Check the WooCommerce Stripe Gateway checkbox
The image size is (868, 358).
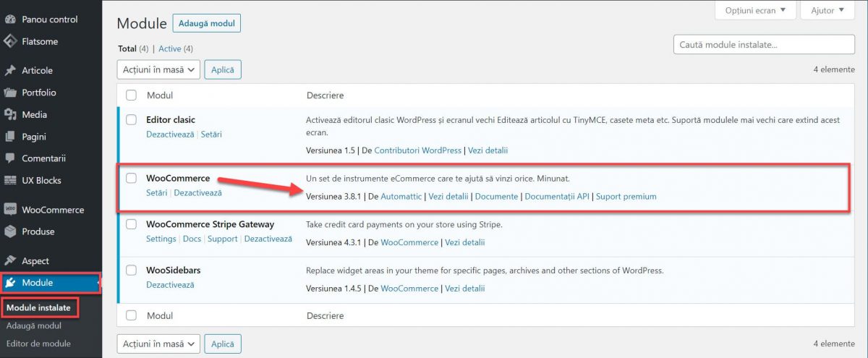pyautogui.click(x=132, y=224)
